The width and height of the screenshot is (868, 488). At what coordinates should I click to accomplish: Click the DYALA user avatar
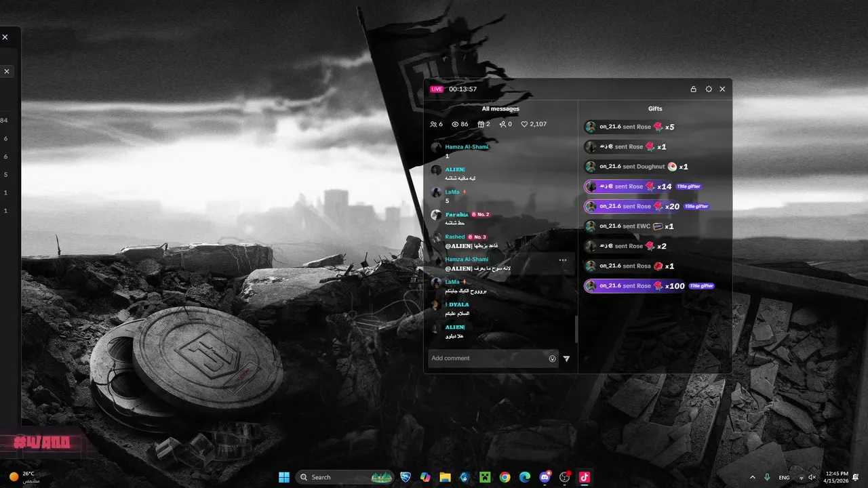(436, 306)
